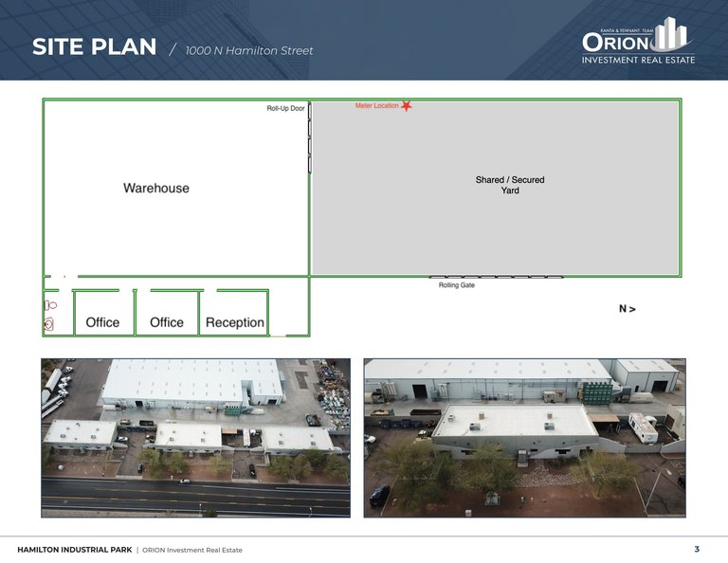728x563 pixels.
Task: Click the toilet fixture symbol
Action: (x=50, y=305)
